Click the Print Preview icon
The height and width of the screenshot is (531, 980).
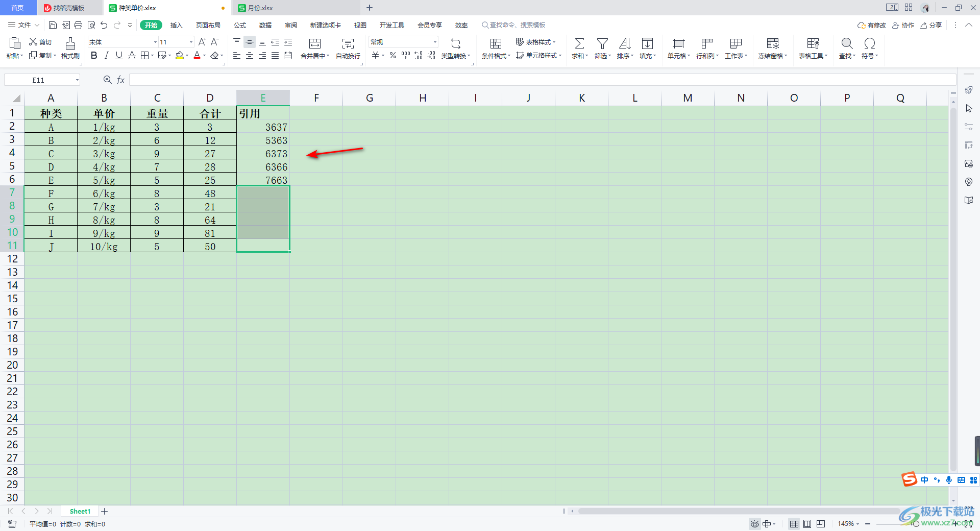pos(91,25)
